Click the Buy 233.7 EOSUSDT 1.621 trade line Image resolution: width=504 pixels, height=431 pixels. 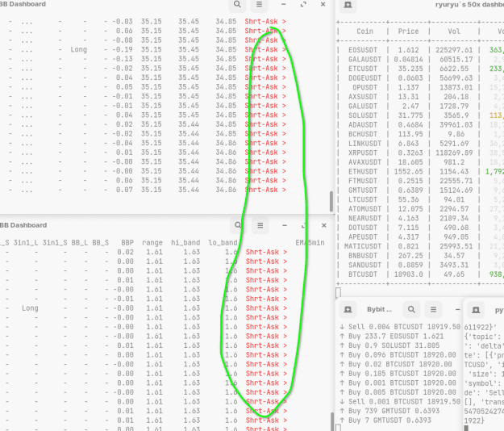point(392,337)
